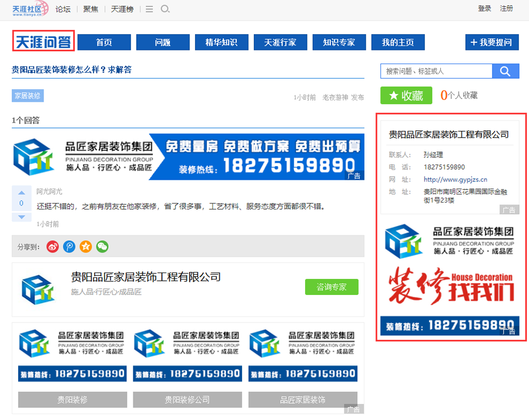
Task: Go to the 问题 tab
Action: pos(163,42)
